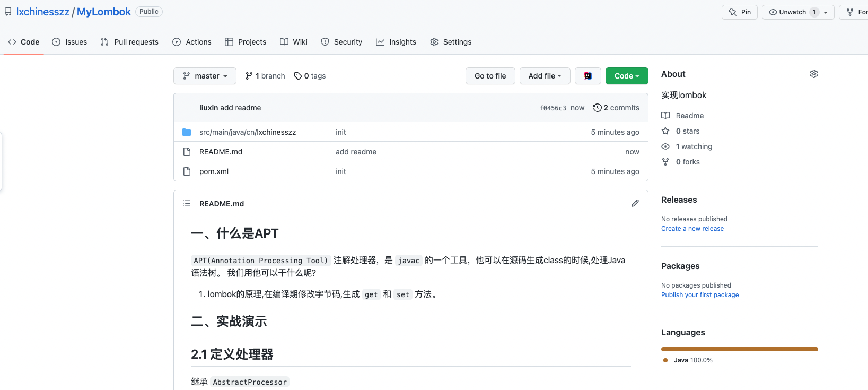Open commit hash f0456c3
The width and height of the screenshot is (868, 390).
(553, 108)
